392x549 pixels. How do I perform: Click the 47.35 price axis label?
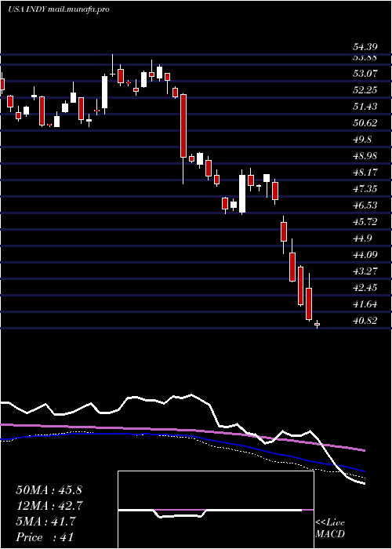[x=365, y=189]
